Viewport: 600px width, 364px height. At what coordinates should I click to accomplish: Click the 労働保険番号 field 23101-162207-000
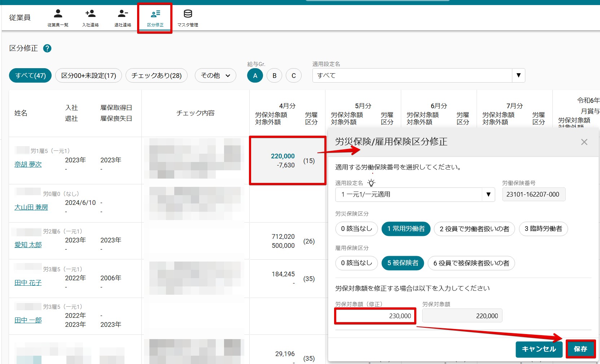pyautogui.click(x=534, y=194)
